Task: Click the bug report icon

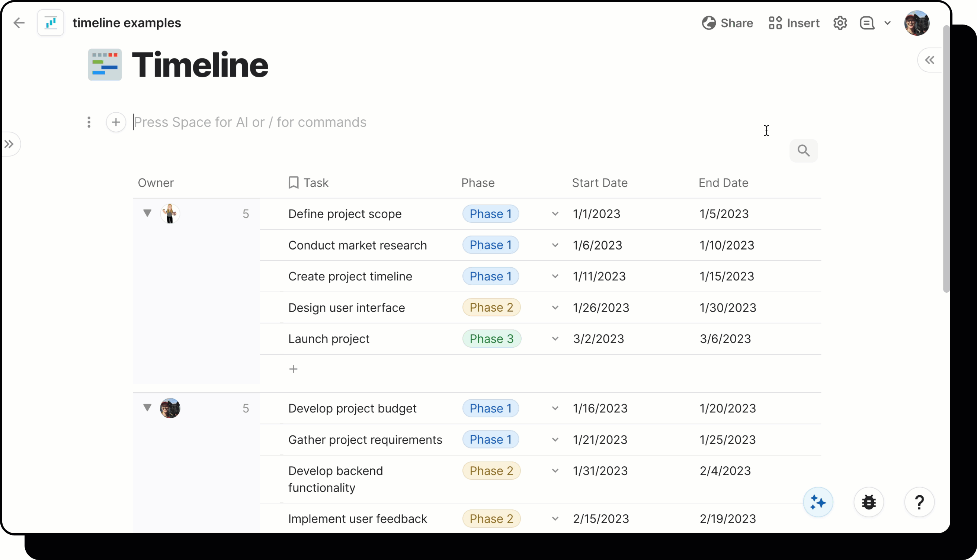Action: pyautogui.click(x=868, y=502)
